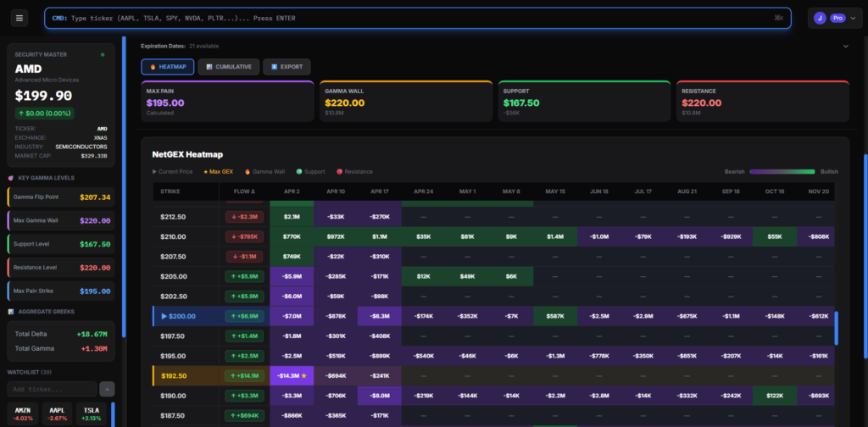This screenshot has width=868, height=427.
Task: Click the command shortcut icon in search bar
Action: tap(778, 19)
